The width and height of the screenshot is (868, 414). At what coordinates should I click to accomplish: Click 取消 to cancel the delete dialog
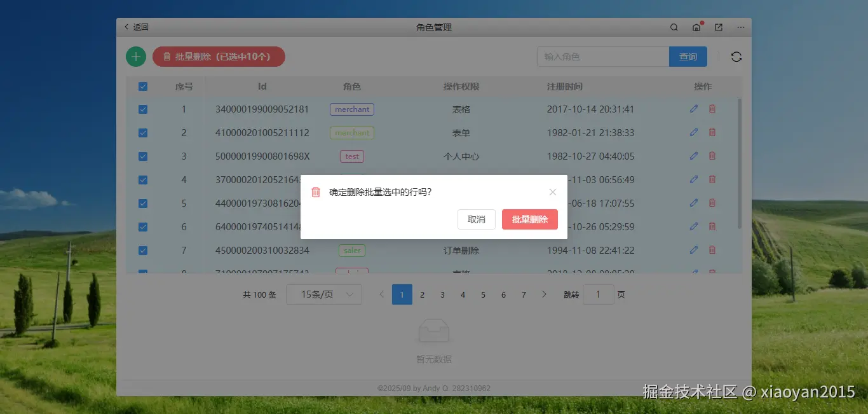click(x=477, y=219)
